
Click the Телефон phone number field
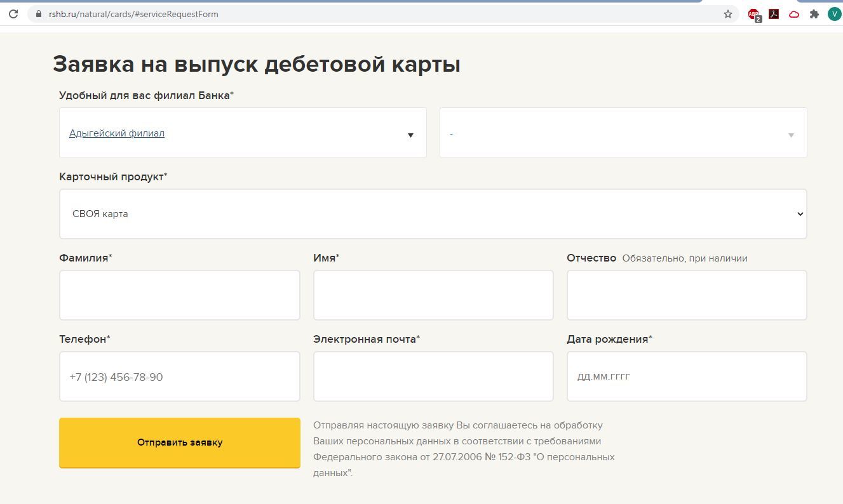click(180, 376)
